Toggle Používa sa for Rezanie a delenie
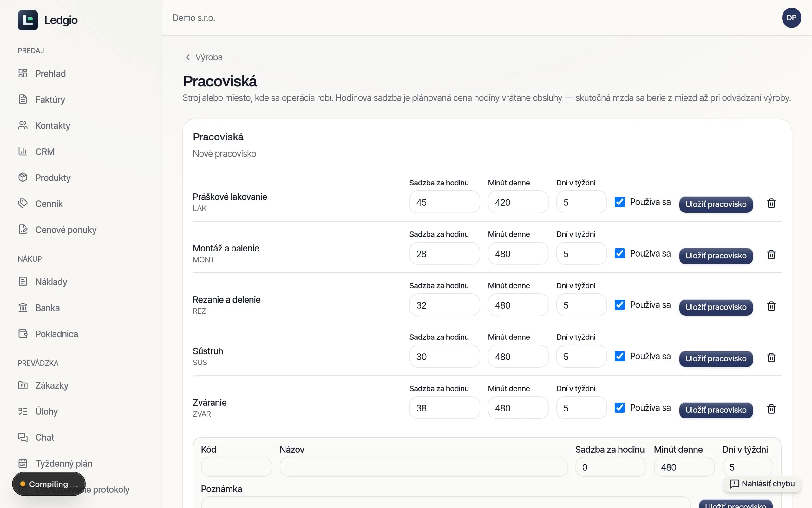This screenshot has height=508, width=812. [619, 305]
